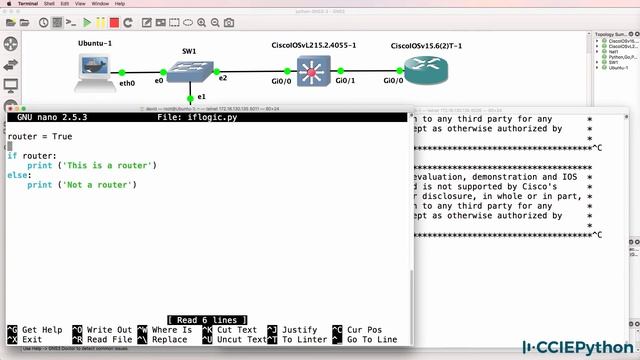The image size is (640, 360).
Task: Open the View menu
Action: tap(80, 4)
